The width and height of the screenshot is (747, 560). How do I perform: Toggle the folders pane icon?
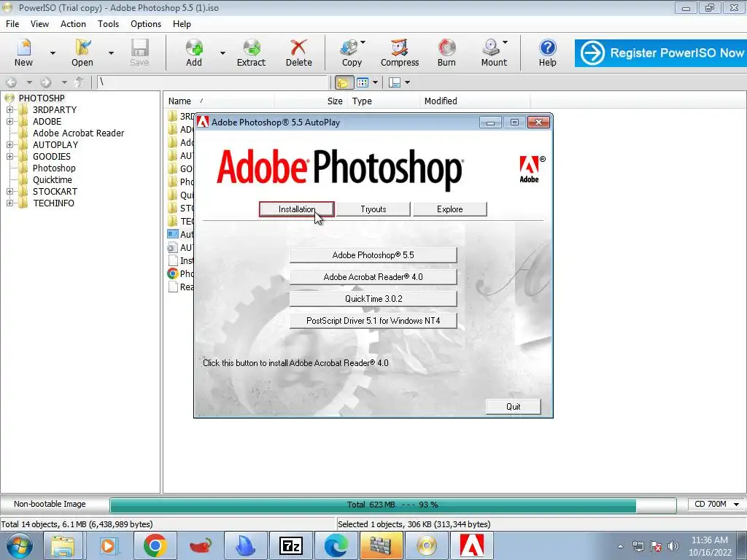click(343, 82)
